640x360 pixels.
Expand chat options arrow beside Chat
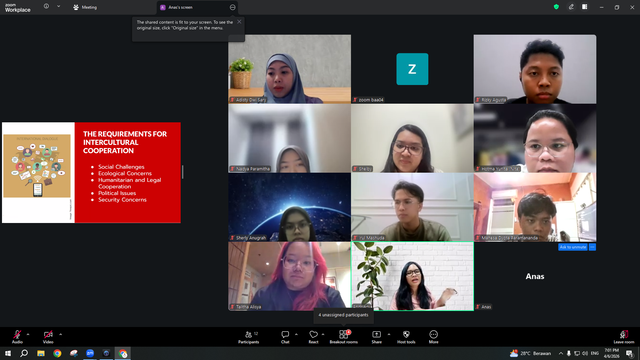pyautogui.click(x=296, y=334)
